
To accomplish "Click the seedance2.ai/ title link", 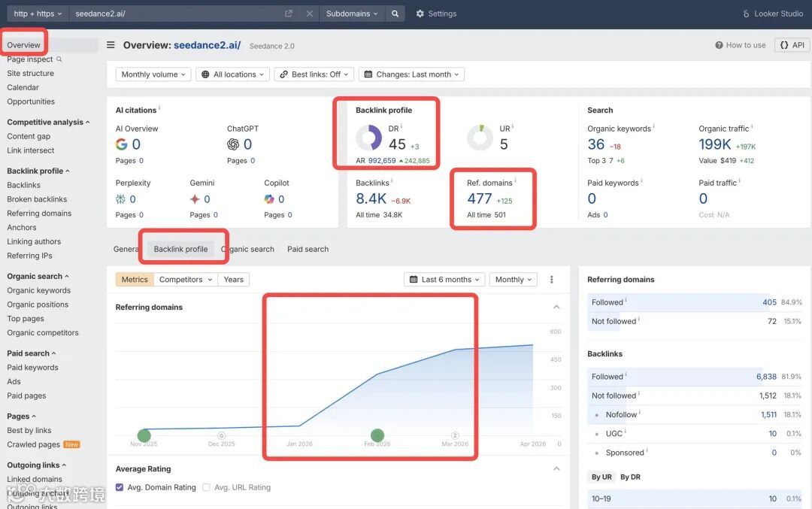I will click(208, 46).
